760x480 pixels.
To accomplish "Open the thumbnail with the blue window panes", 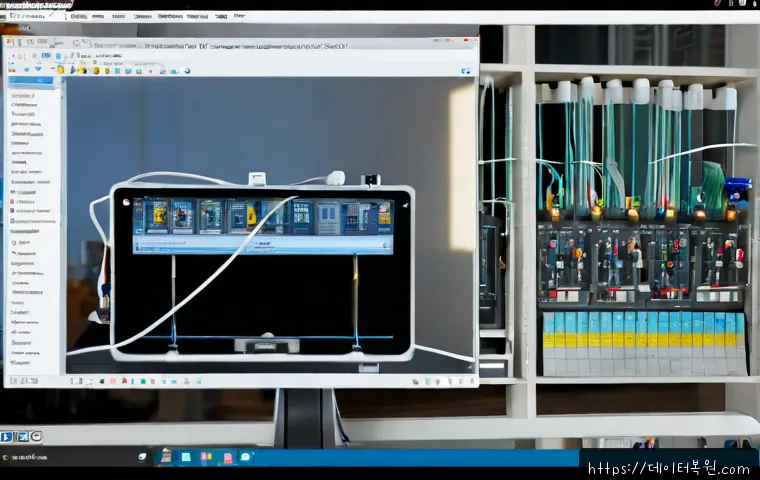I will pyautogui.click(x=303, y=217).
